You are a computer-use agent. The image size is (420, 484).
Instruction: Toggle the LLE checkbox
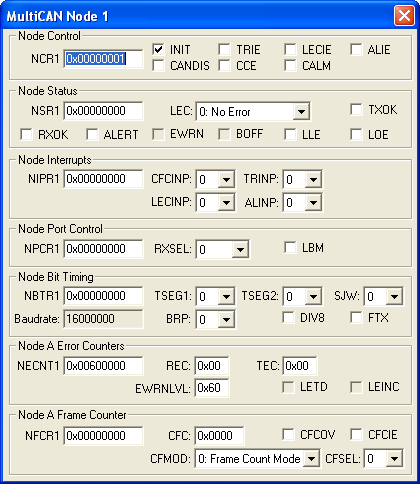(x=290, y=135)
